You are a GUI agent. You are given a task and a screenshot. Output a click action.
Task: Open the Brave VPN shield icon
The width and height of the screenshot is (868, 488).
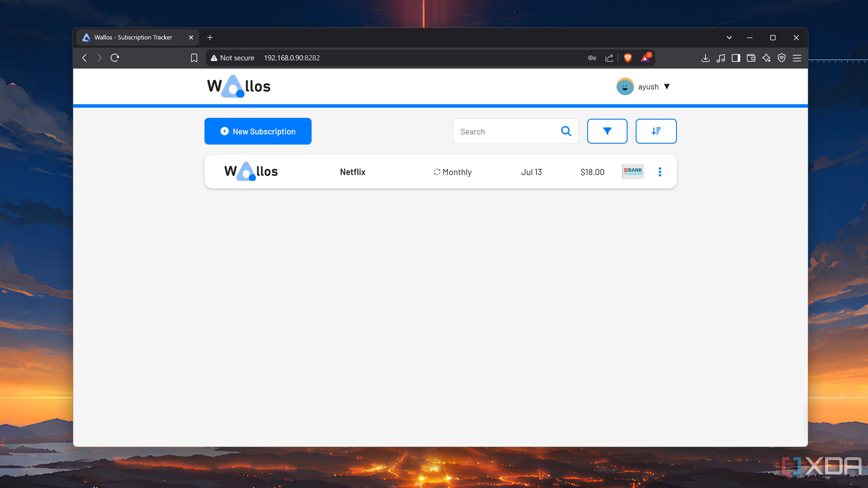tap(782, 58)
